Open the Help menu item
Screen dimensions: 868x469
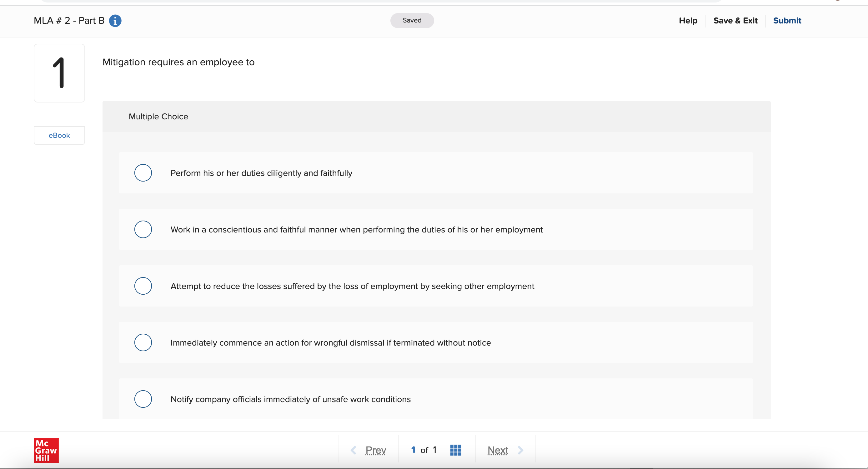pos(688,21)
